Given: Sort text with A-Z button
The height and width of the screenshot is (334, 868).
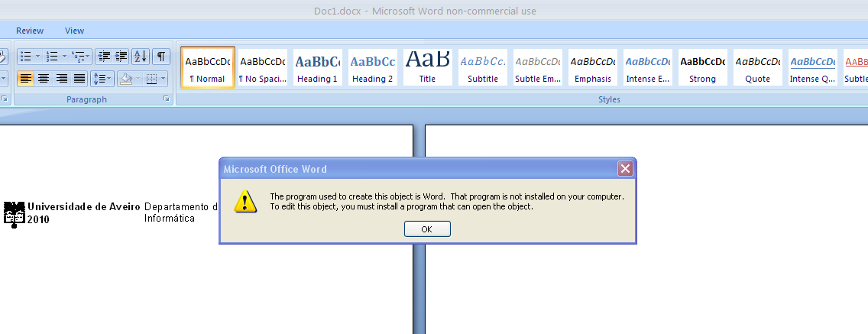Looking at the screenshot, I should [141, 56].
